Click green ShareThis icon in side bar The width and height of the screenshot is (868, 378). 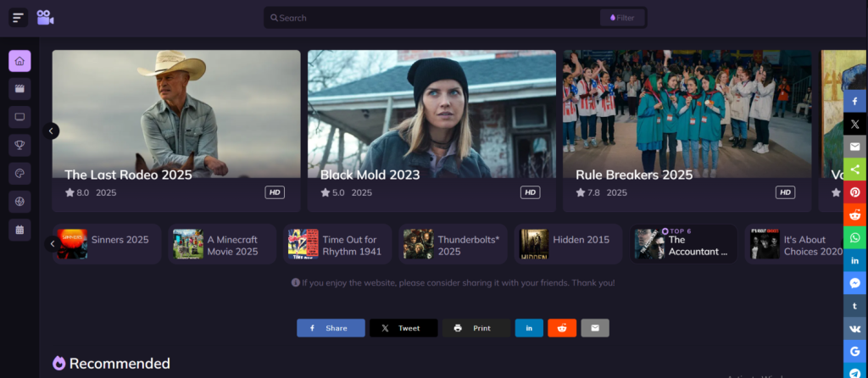coord(855,170)
